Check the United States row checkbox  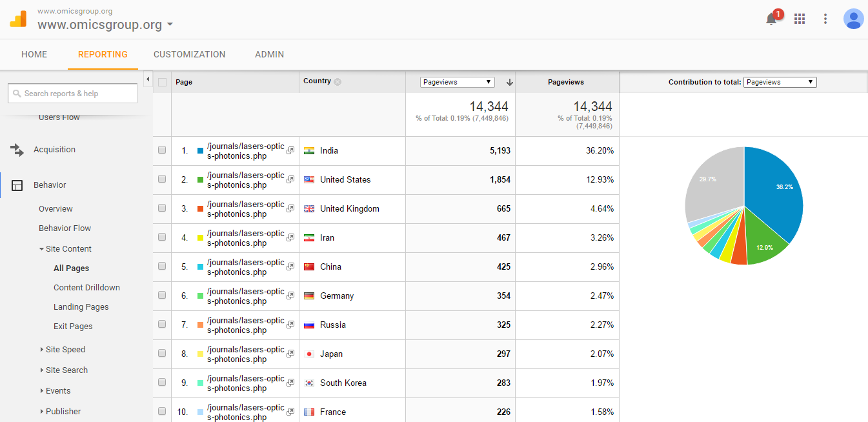point(162,179)
